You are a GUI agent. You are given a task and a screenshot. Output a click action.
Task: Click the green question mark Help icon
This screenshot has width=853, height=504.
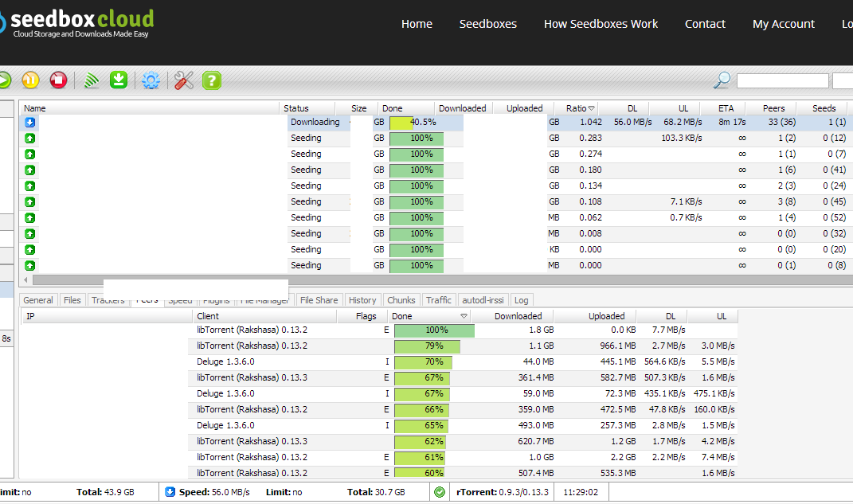212,80
